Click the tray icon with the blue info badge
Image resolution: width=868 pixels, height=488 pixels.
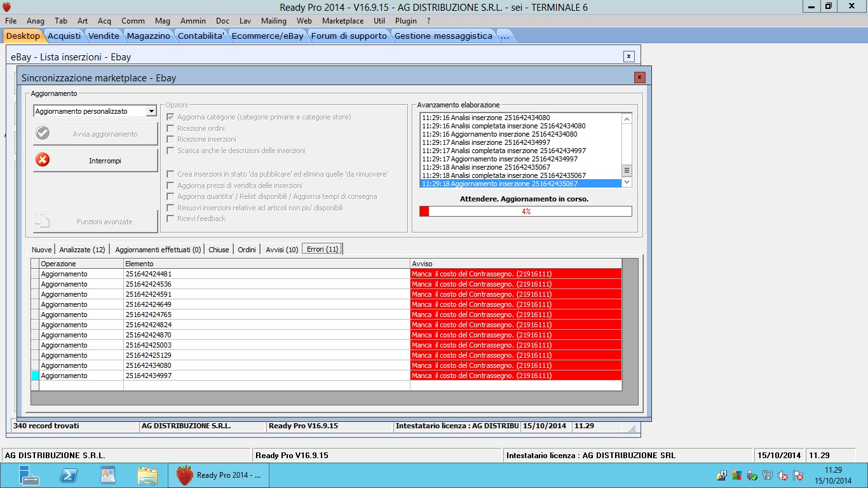722,475
